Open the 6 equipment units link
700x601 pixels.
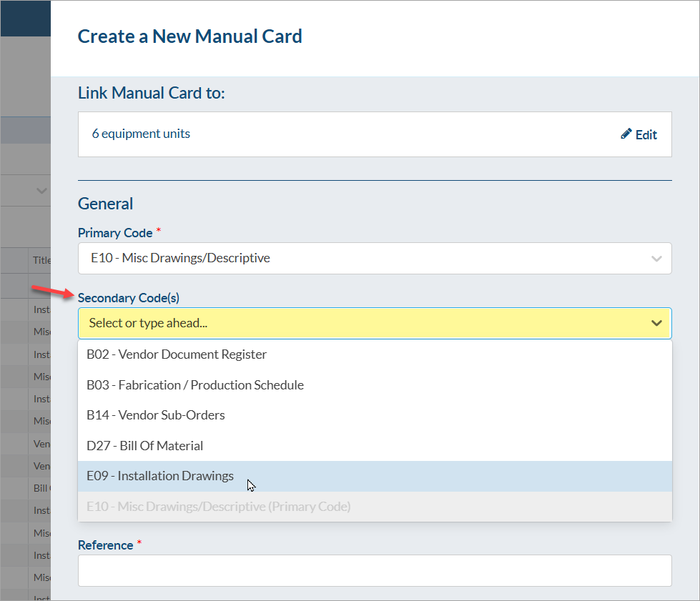(x=141, y=134)
